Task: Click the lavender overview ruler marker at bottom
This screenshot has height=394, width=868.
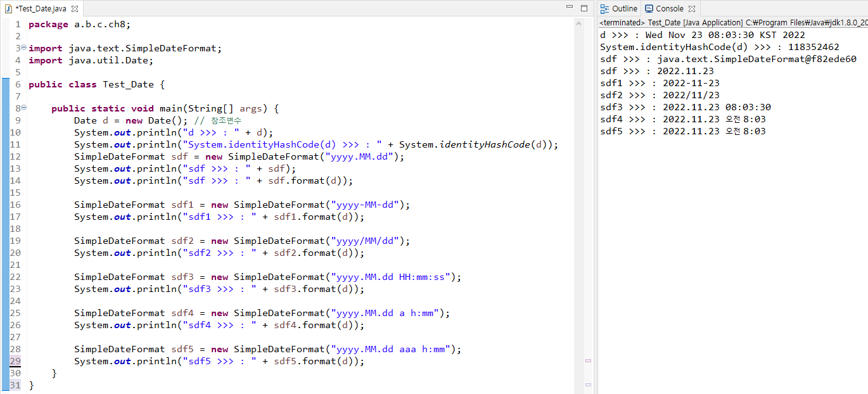Action: tap(587, 384)
